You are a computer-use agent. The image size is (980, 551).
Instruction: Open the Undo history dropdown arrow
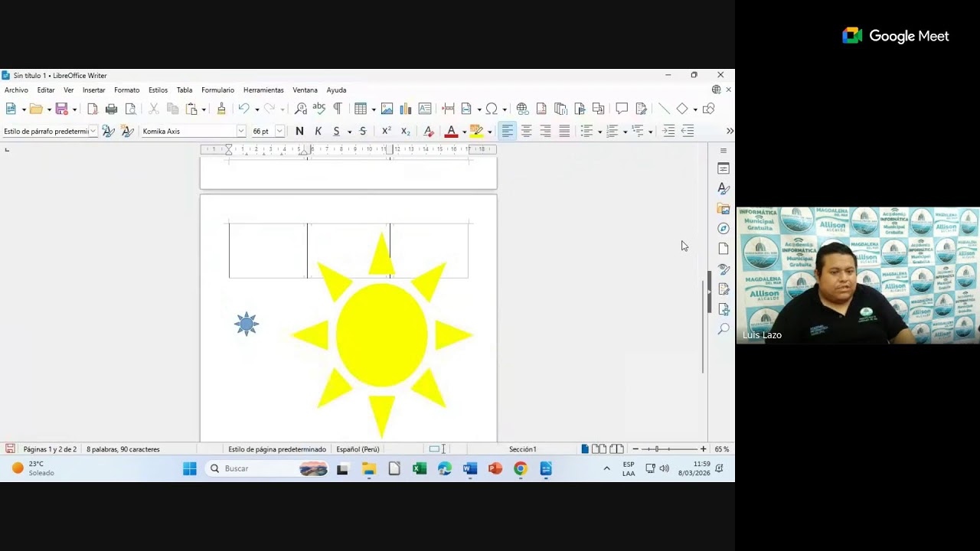256,109
